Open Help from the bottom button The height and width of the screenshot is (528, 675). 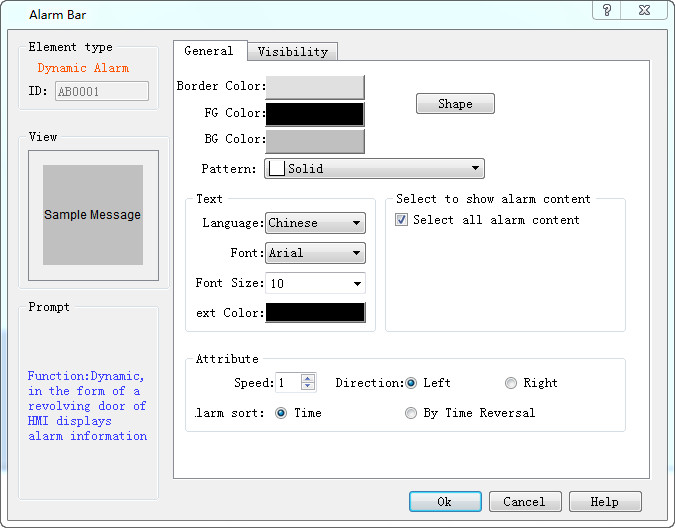tap(605, 502)
